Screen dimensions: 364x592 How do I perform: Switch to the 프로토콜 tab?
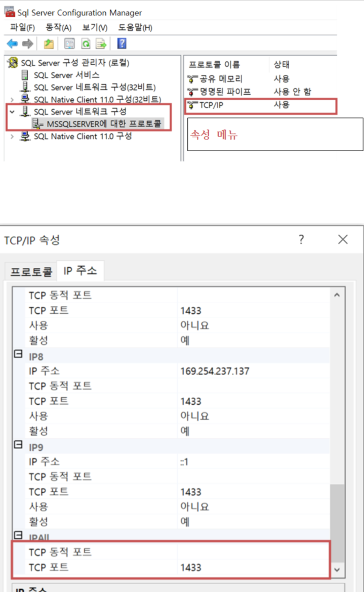tap(31, 272)
